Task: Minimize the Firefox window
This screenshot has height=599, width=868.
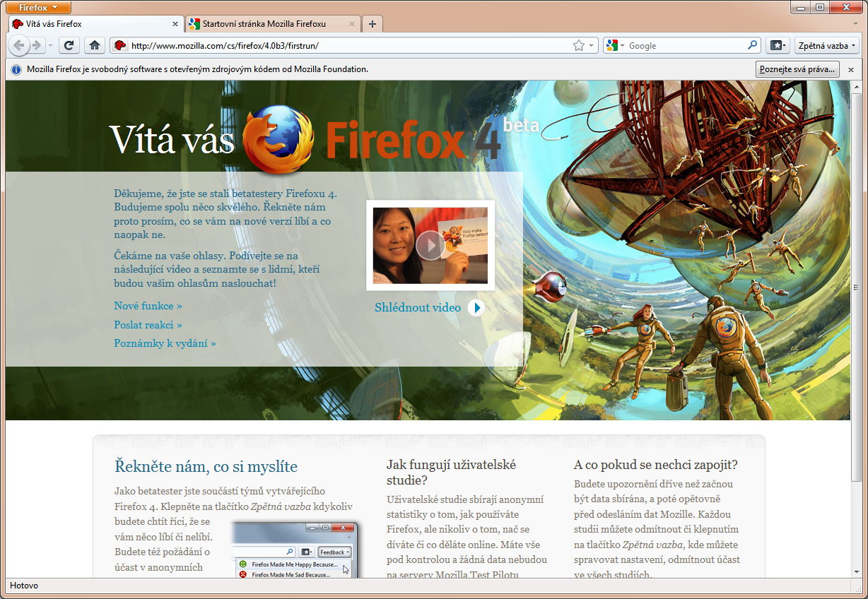Action: click(x=801, y=7)
